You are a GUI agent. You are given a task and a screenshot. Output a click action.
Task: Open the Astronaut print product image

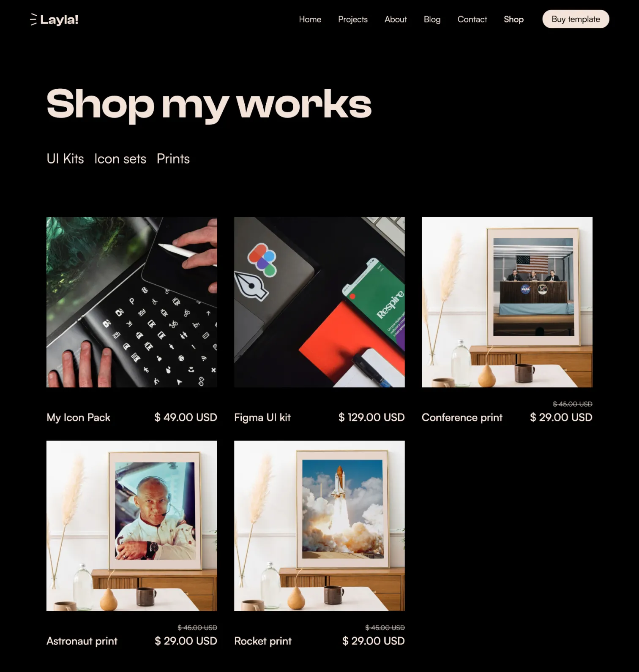[x=132, y=526]
